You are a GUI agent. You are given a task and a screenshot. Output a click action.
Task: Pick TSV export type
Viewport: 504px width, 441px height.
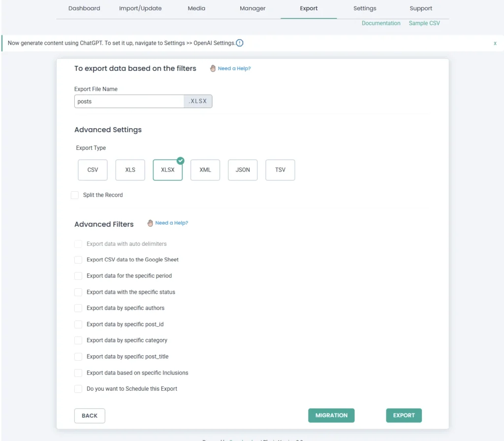pyautogui.click(x=280, y=170)
